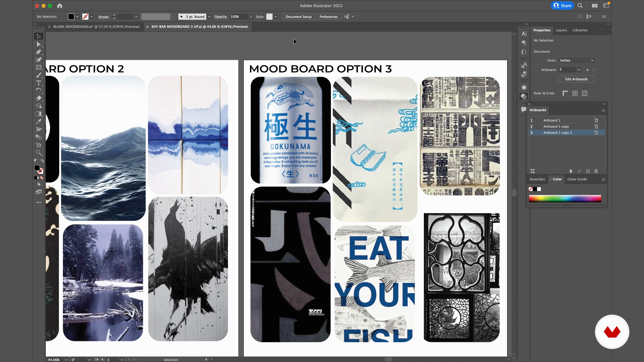
Task: Open the Units dropdown showing Inches
Action: click(x=577, y=61)
